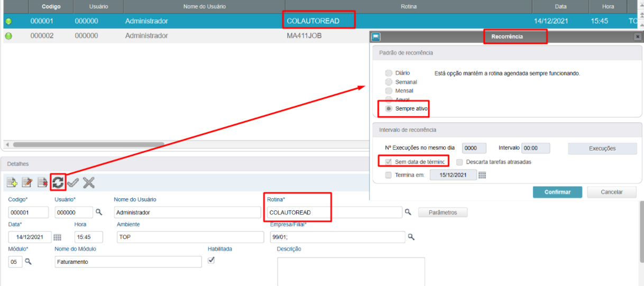The width and height of the screenshot is (644, 286).
Task: Sort by the Rotina column header
Action: 409,7
